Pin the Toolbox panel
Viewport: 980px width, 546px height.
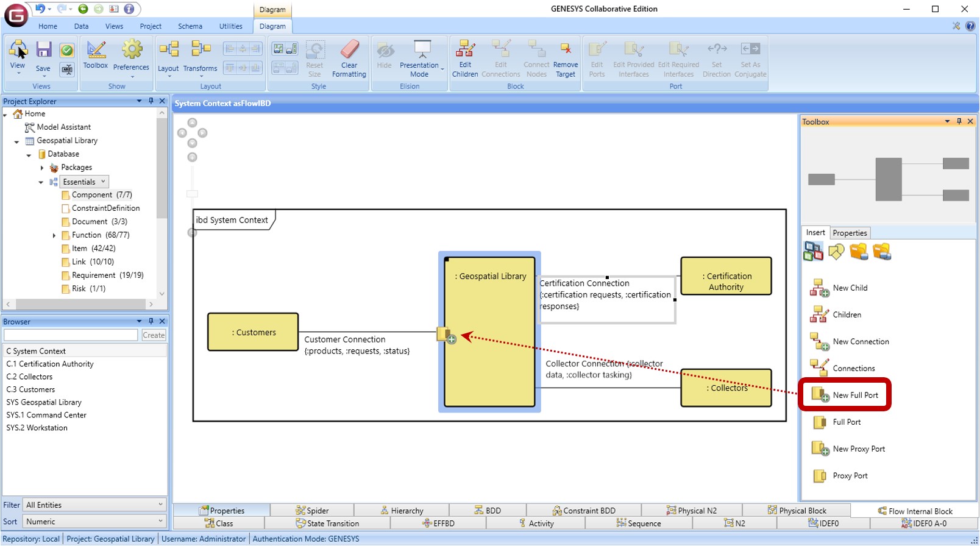(x=959, y=122)
